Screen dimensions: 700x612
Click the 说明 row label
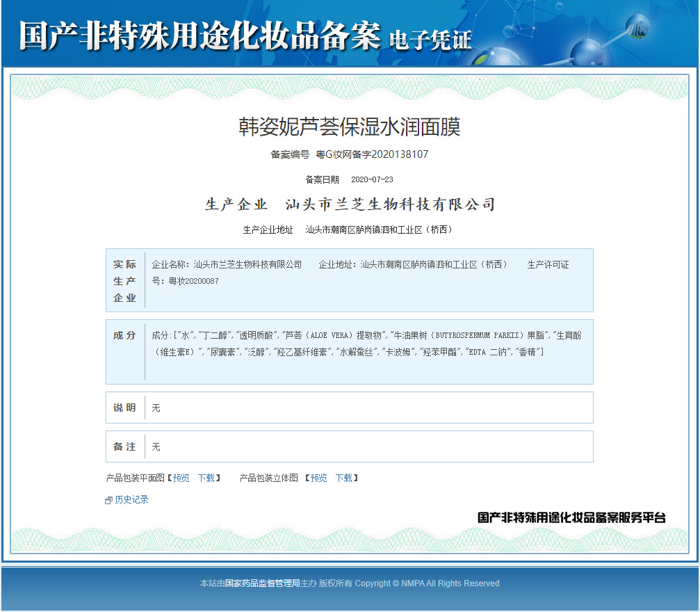[x=124, y=408]
